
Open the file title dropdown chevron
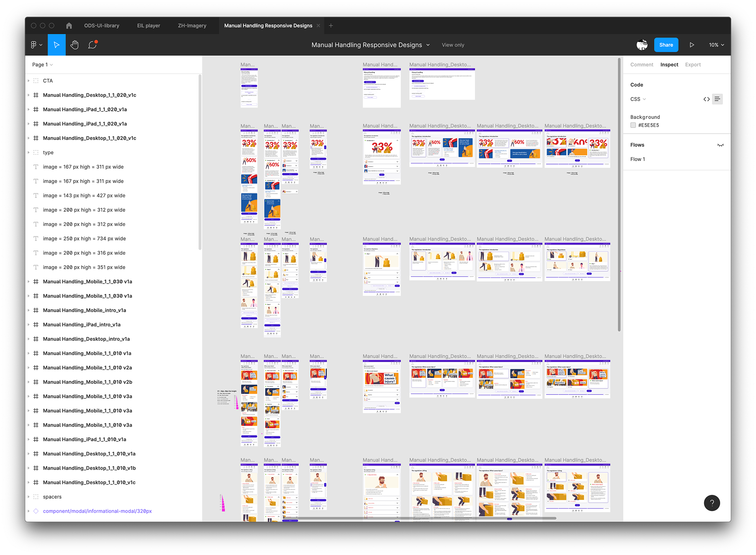(428, 45)
